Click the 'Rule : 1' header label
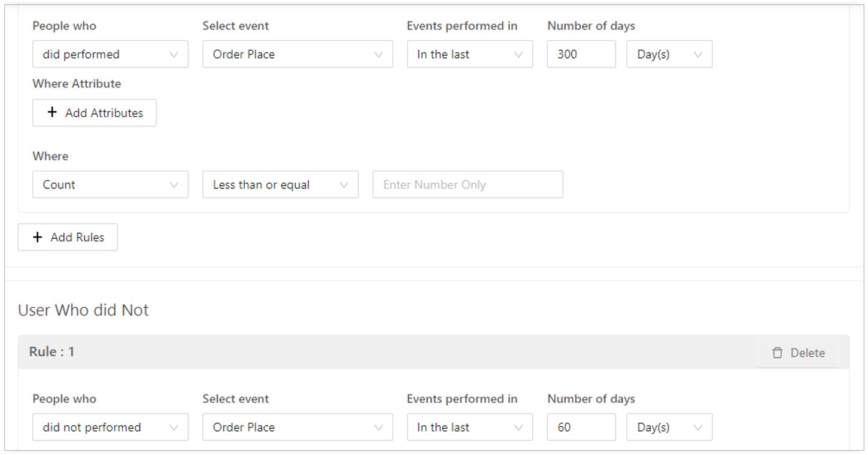This screenshot has height=455, width=868. coord(51,351)
